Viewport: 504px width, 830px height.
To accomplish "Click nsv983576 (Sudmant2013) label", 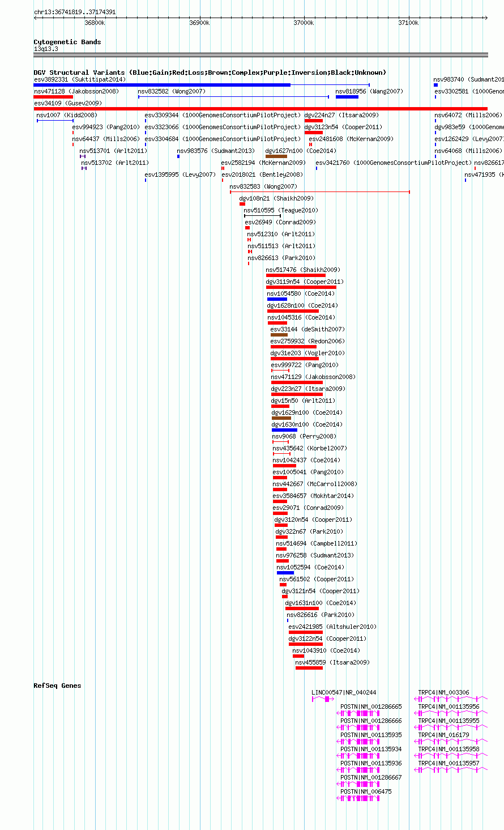I will click(x=216, y=151).
